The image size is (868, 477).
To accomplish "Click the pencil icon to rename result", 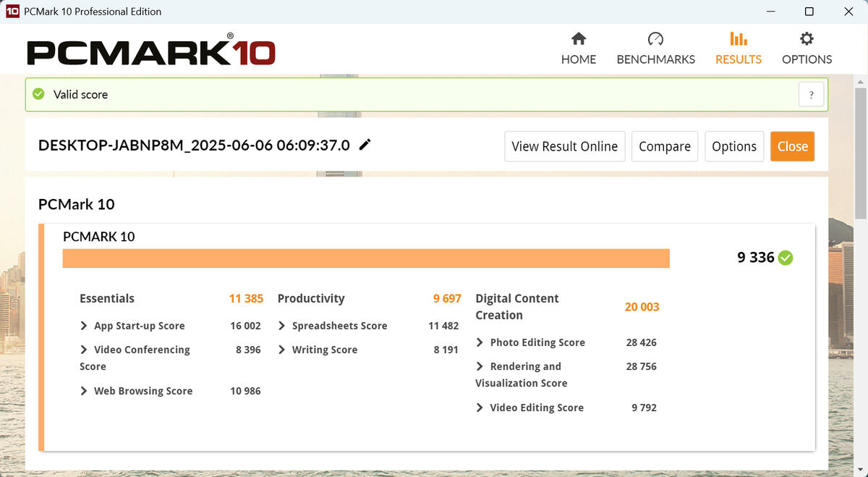I will coord(365,145).
